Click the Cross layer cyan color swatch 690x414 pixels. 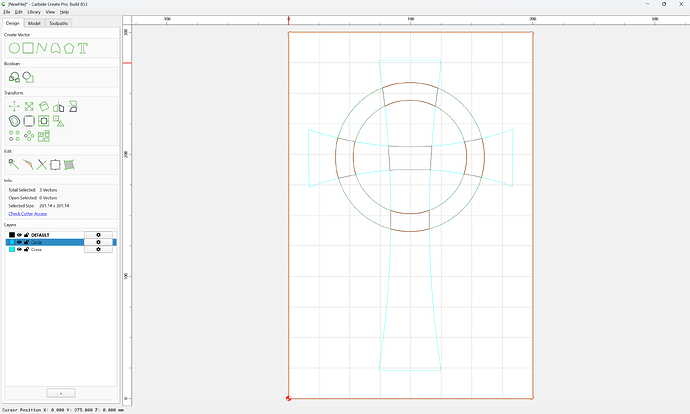click(x=12, y=249)
